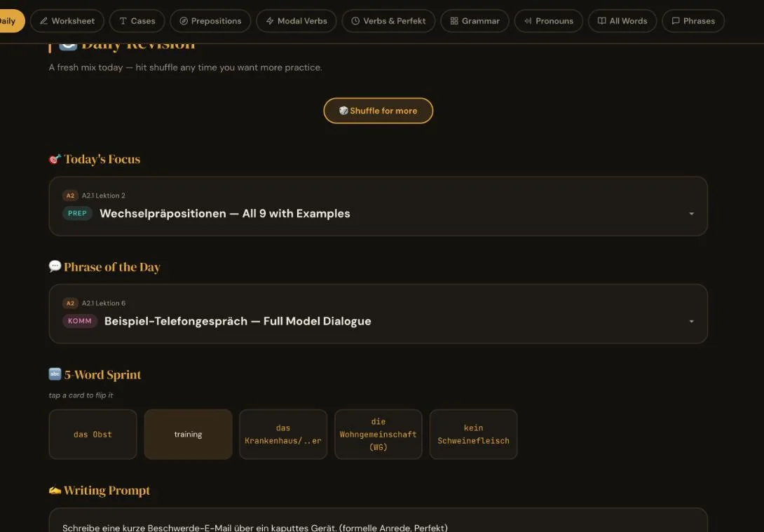Screen dimensions: 764x532
Task: Click the abc icon beside 5-Word Sprint
Action: tap(55, 374)
